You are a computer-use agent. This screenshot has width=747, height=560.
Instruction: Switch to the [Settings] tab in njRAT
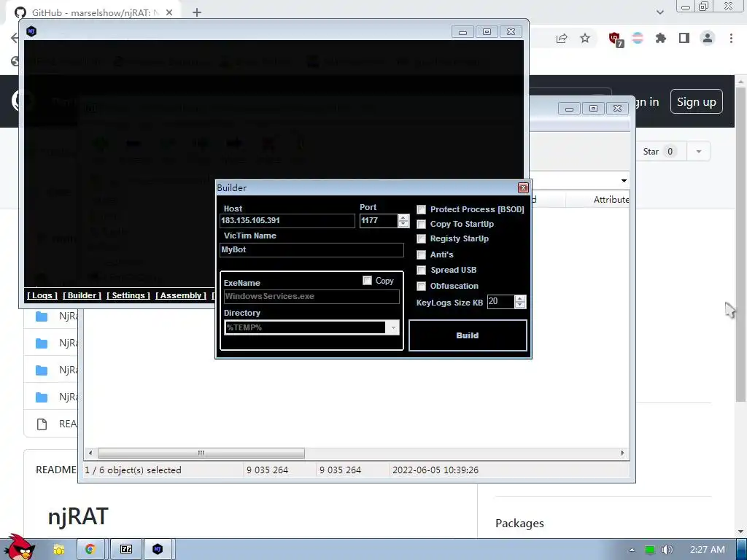coord(128,295)
